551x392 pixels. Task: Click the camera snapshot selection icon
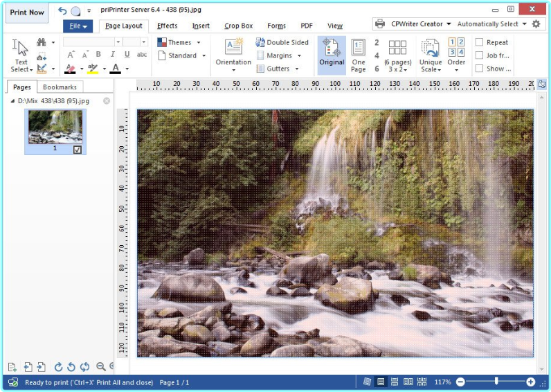click(42, 56)
